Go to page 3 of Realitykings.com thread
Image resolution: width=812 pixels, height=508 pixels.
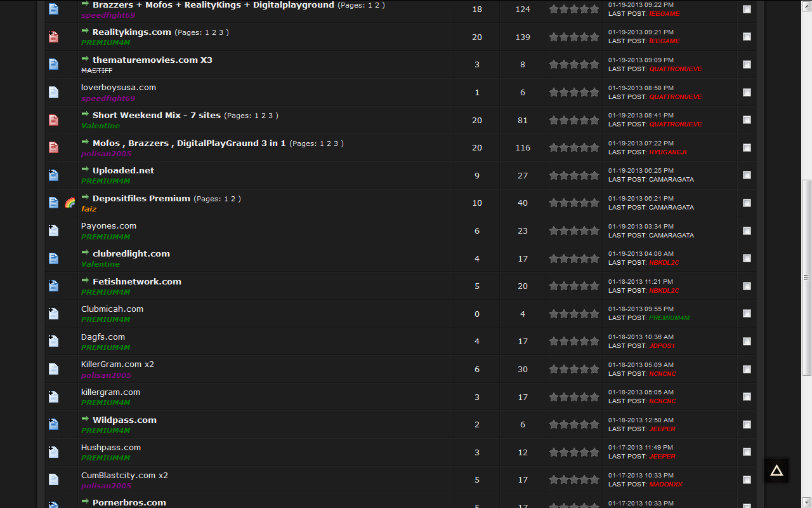click(x=221, y=32)
